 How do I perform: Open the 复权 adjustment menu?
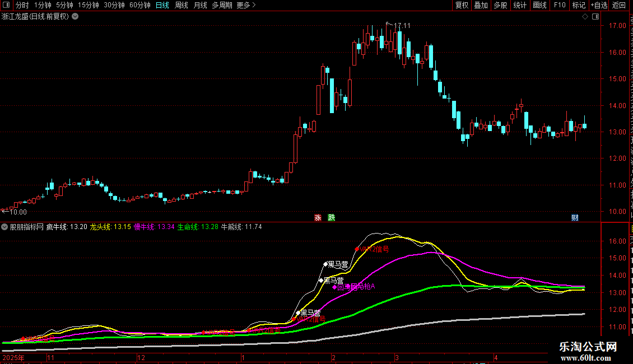(x=462, y=5)
